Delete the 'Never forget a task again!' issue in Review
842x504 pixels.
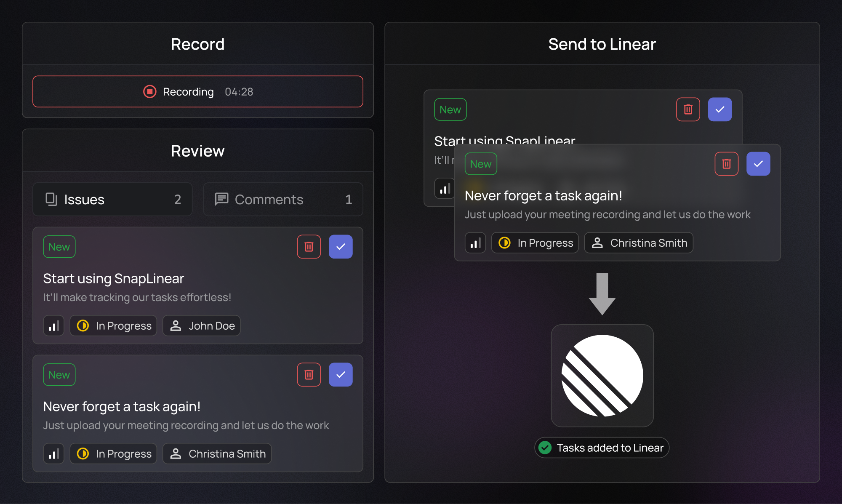point(309,375)
